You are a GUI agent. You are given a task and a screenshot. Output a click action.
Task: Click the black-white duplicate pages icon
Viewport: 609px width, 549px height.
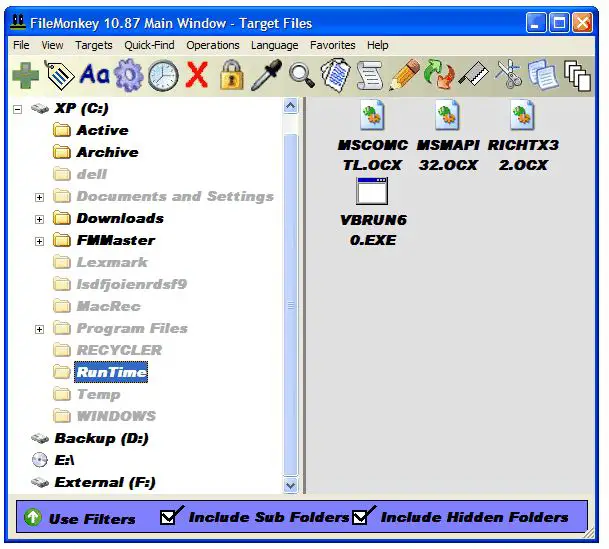(x=577, y=76)
